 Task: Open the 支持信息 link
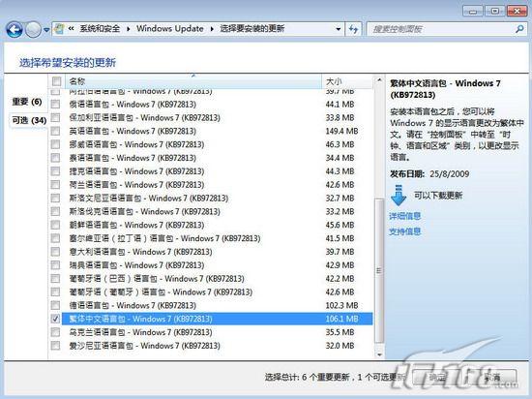[x=404, y=231]
